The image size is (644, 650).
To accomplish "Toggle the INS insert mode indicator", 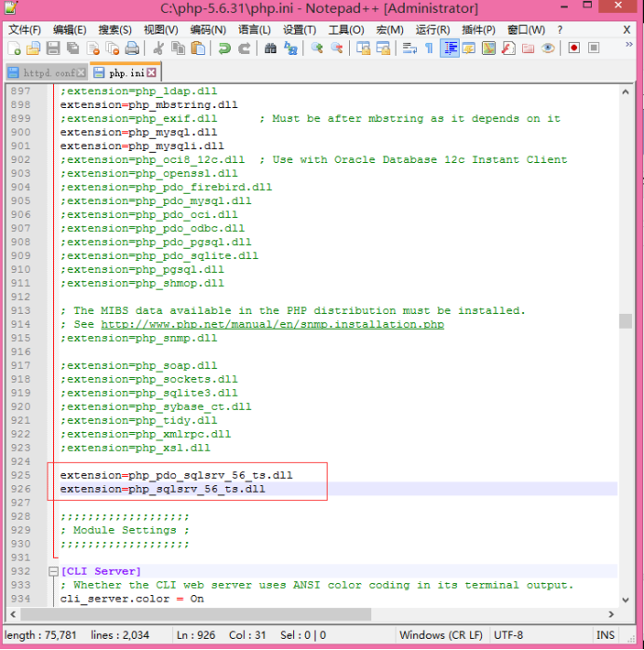I will [606, 635].
